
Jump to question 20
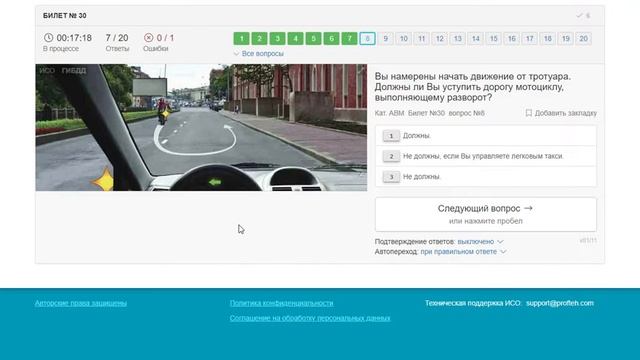[x=583, y=39]
